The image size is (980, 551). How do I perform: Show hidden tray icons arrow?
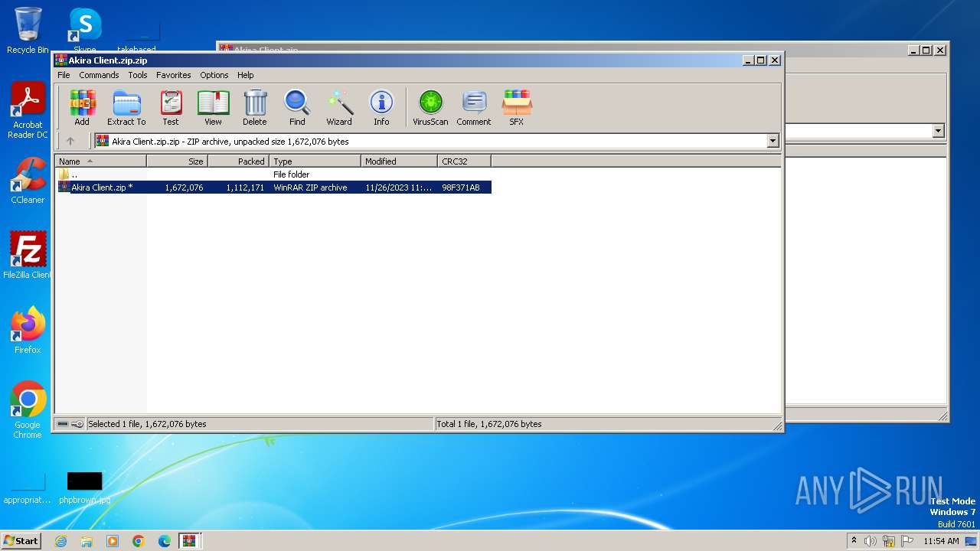tap(854, 541)
